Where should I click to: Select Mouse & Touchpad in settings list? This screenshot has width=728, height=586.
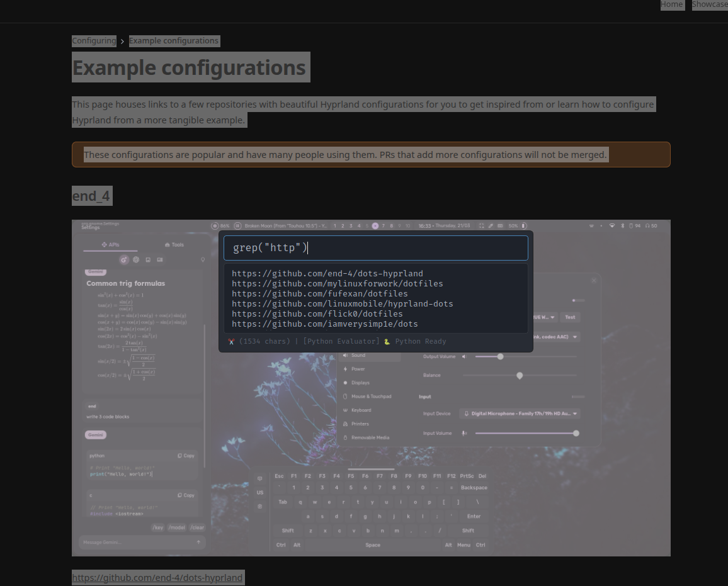click(x=370, y=397)
